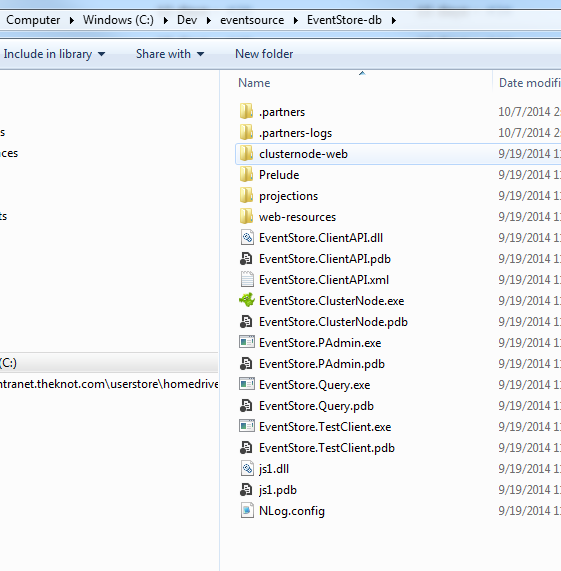Navigate to Windows (C:) in address bar
This screenshot has height=571, width=561.
point(118,20)
